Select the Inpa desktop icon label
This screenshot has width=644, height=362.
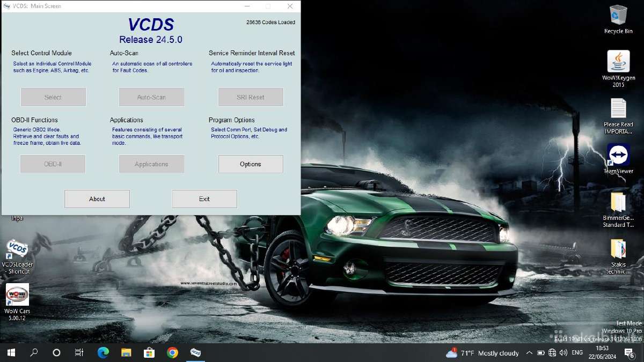(17, 218)
